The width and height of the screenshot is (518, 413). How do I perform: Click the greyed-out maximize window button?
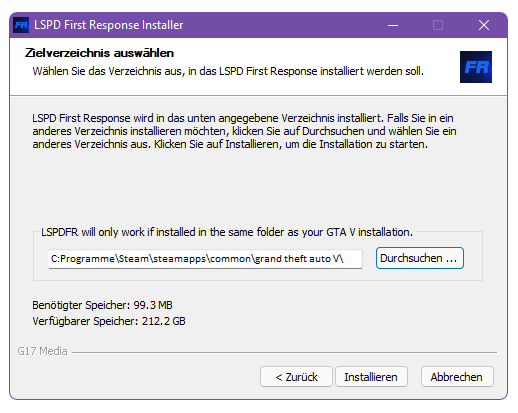[x=438, y=25]
